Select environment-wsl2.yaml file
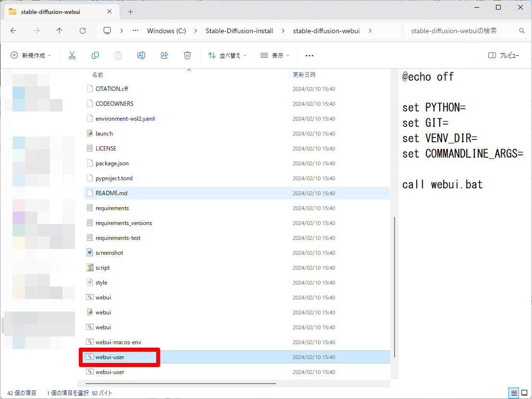 coord(237,119)
